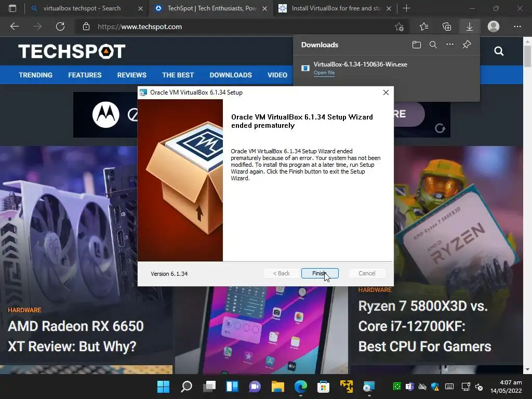Open the REVIEWS menu
The height and width of the screenshot is (399, 532).
coord(132,75)
